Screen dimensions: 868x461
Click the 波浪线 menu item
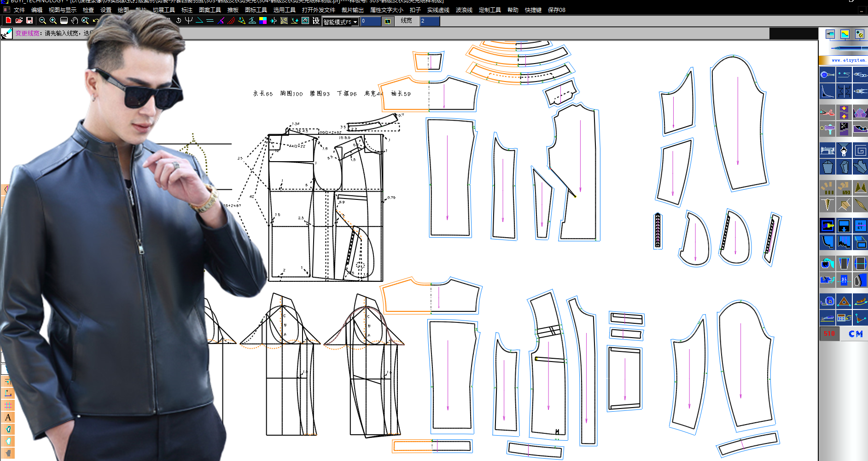coord(464,10)
